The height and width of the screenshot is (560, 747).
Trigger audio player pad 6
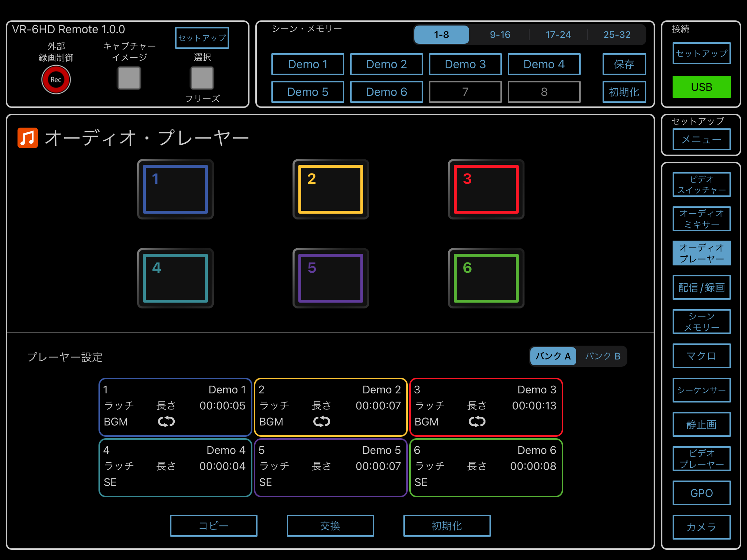[x=486, y=278]
